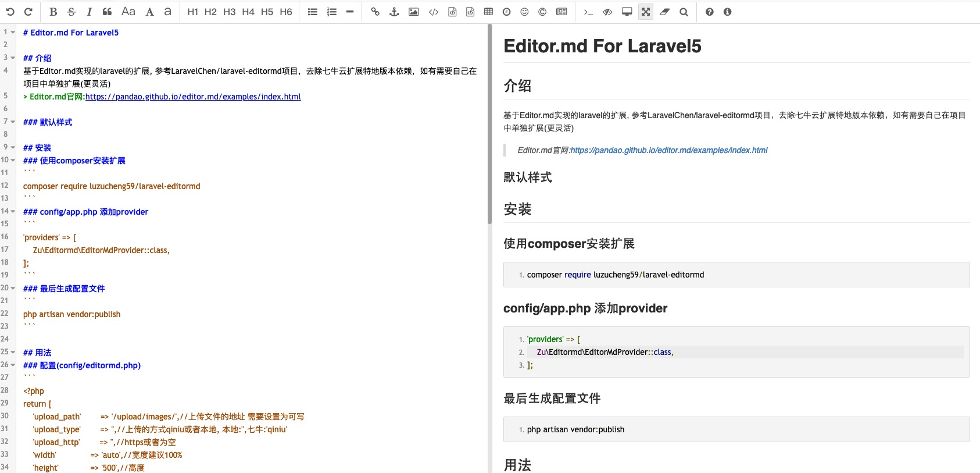Screen dimensions: 980x473
Task: Apply bold formatting with B icon
Action: [53, 12]
